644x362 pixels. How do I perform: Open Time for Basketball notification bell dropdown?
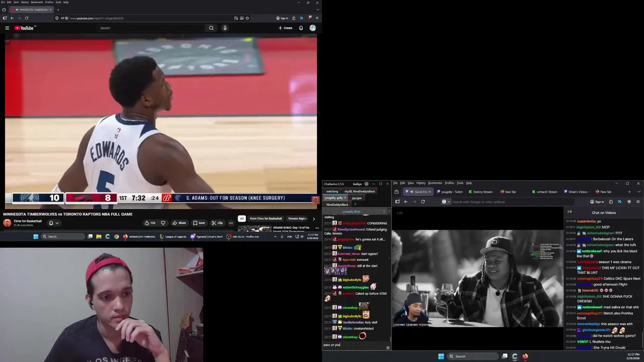(54, 223)
